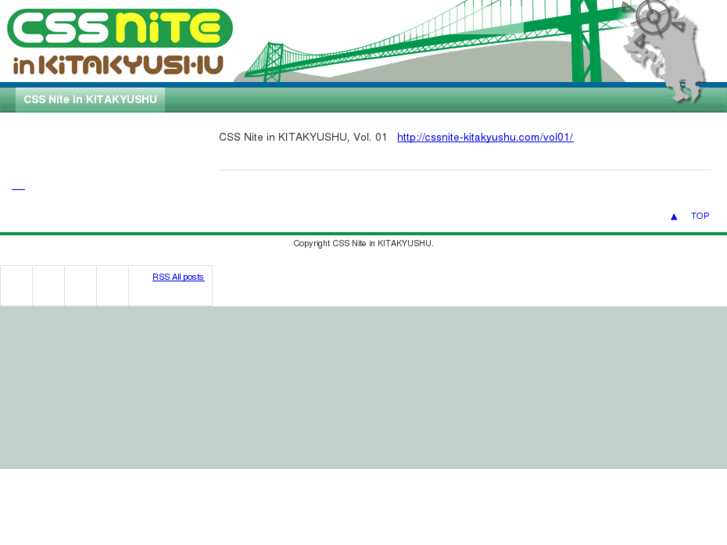Click the suspension bridge header illustration
Viewport: 727px width, 545px height.
coord(436,42)
